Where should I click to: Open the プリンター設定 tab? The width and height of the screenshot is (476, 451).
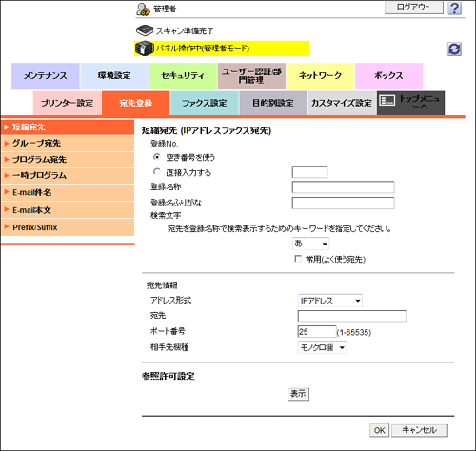[x=68, y=103]
